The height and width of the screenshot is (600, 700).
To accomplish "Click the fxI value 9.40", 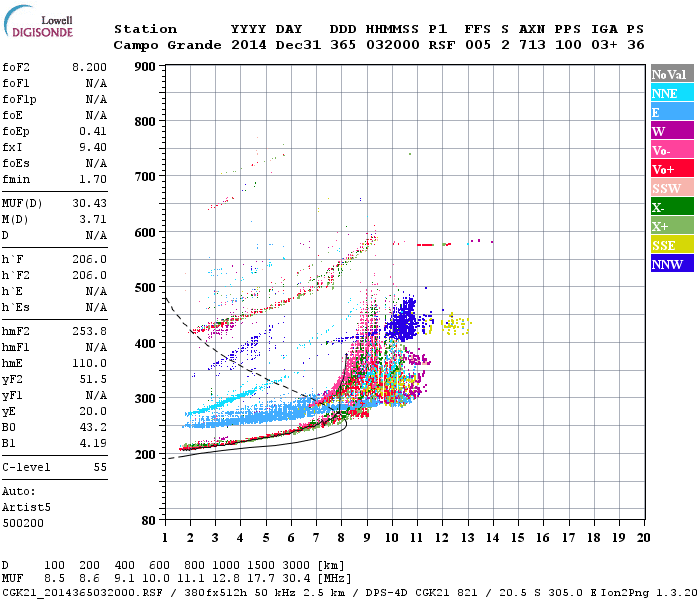I will point(93,147).
